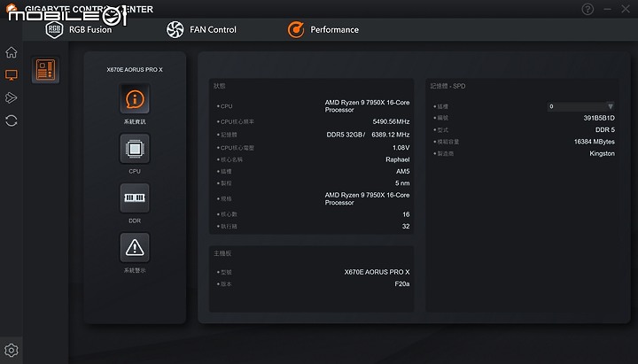Expand the memory slot dropdown
Screen dimensions: 638x364
pyautogui.click(x=580, y=106)
